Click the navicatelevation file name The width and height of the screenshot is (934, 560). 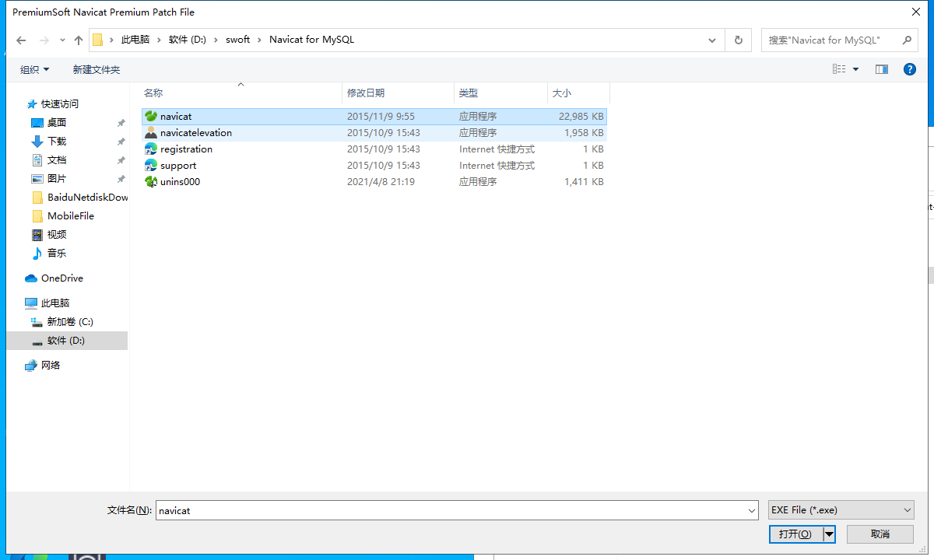[196, 133]
